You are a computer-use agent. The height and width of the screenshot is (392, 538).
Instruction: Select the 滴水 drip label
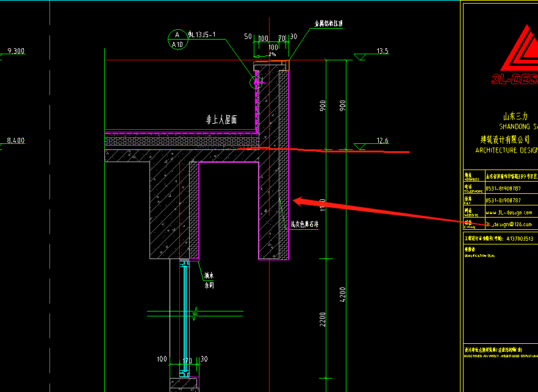(209, 276)
